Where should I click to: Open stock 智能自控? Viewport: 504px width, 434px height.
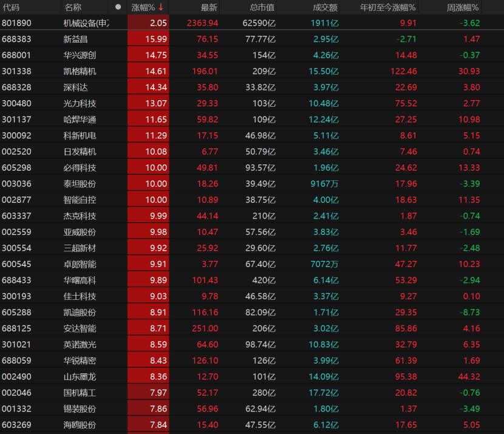pyautogui.click(x=80, y=200)
